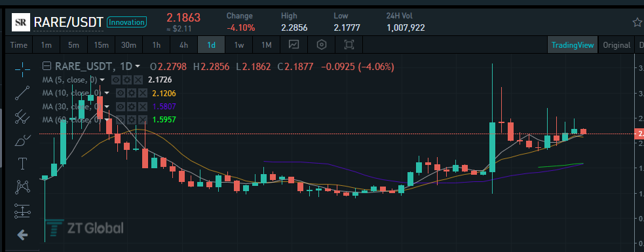Viewport: 644px width, 252px height.
Task: Open chart settings hexagon icon
Action: coord(322,45)
